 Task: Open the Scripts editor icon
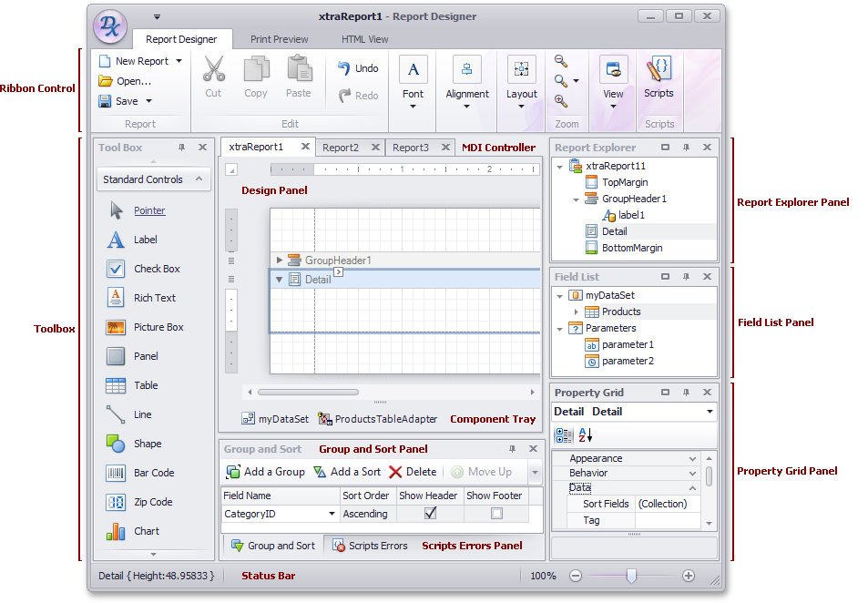point(659,68)
